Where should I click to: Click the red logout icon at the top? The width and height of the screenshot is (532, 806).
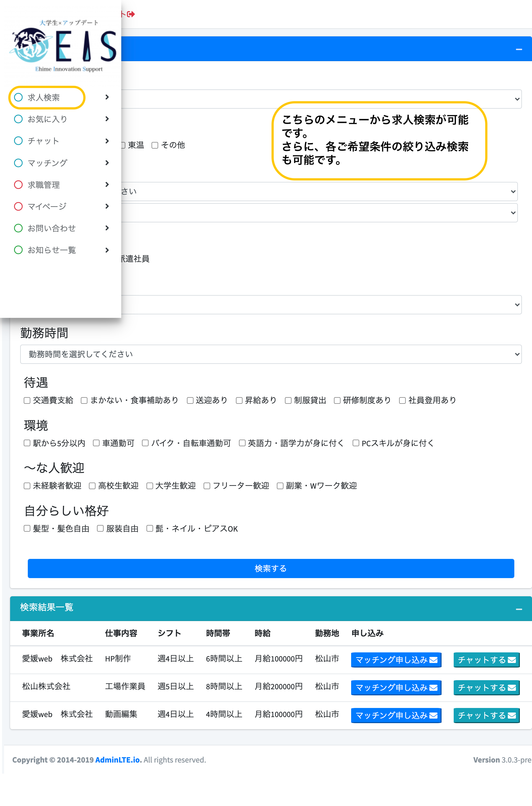pos(130,14)
